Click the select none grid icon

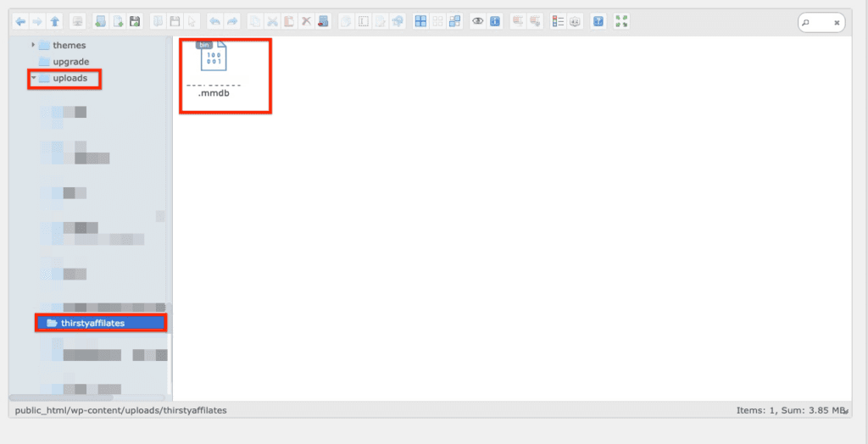click(x=438, y=21)
